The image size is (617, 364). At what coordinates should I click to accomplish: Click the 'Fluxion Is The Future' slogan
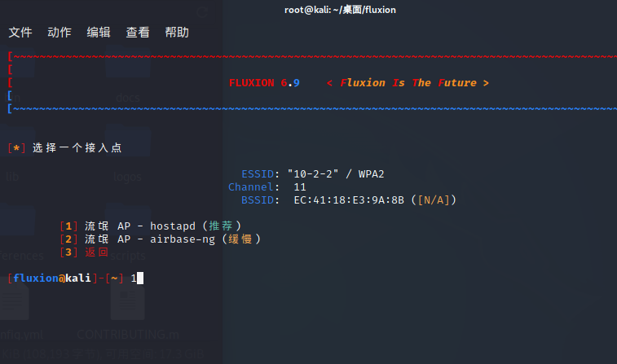coord(408,83)
